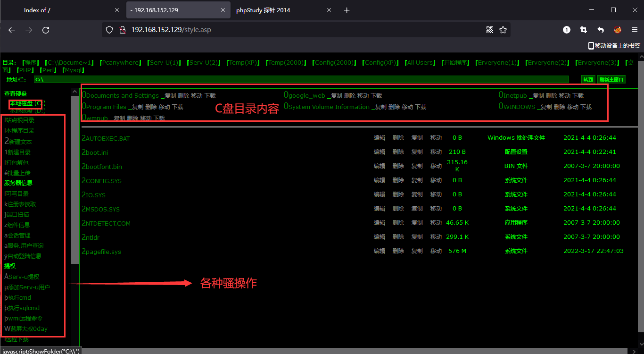Image resolution: width=644 pixels, height=354 pixels.
Task: Open the 执行cmd command execution tool
Action: pos(18,297)
